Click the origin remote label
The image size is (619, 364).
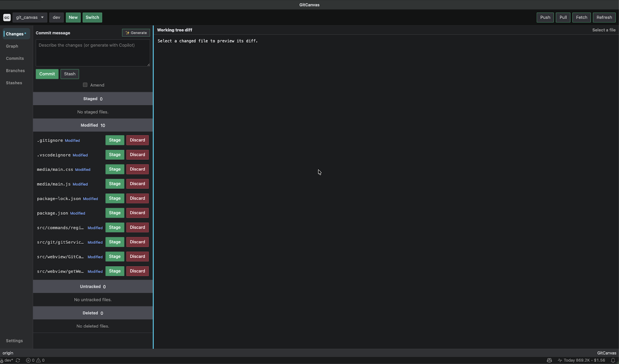pos(8,353)
